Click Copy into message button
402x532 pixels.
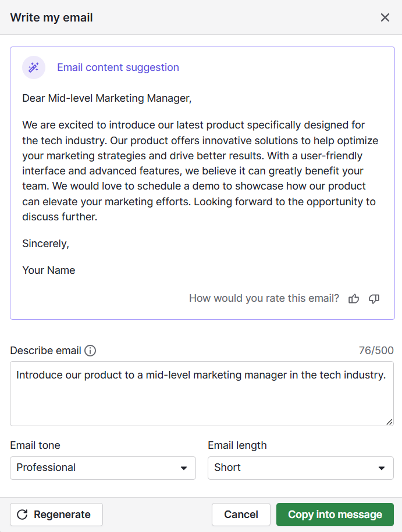coord(335,515)
